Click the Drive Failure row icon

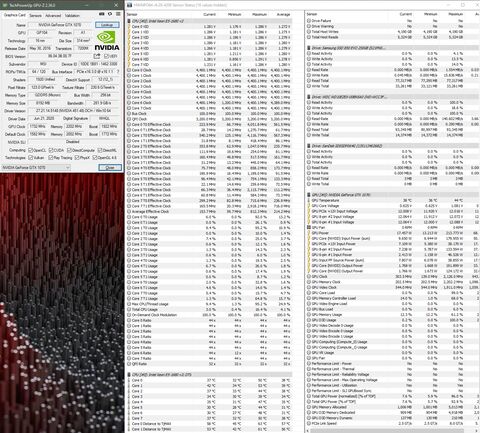point(309,21)
